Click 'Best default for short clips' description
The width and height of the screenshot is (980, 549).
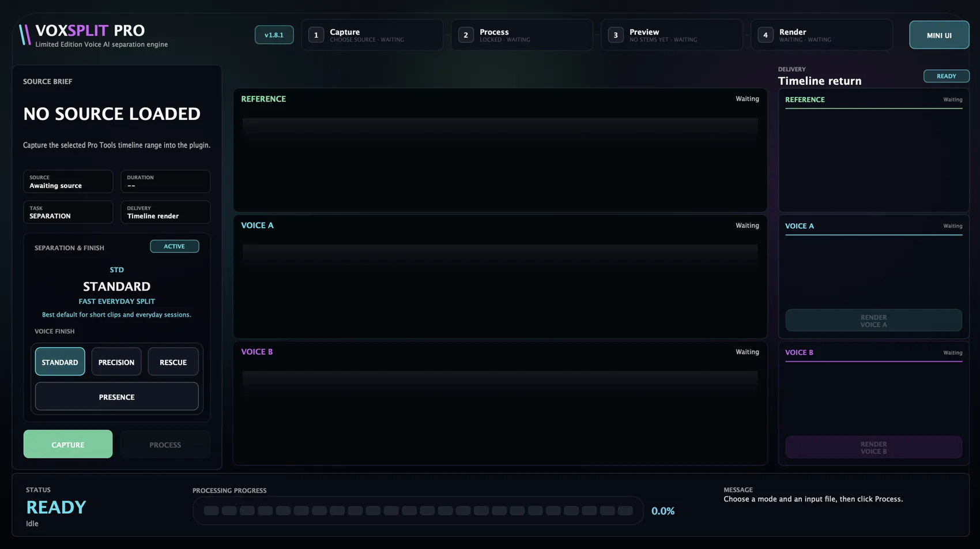click(x=116, y=315)
